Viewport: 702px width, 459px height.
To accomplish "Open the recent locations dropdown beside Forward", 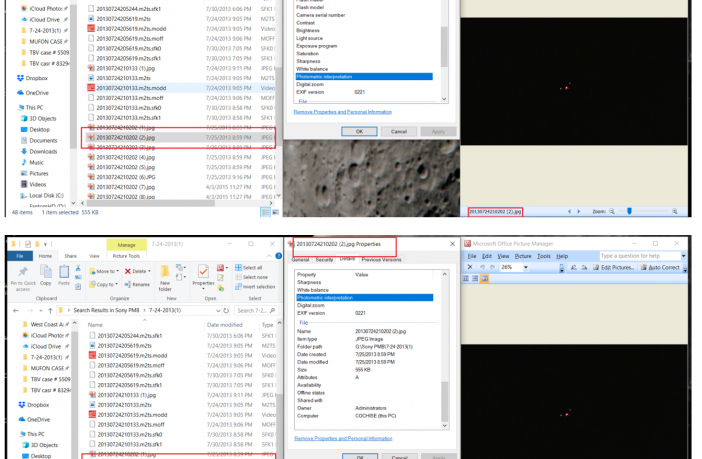I will 41,310.
